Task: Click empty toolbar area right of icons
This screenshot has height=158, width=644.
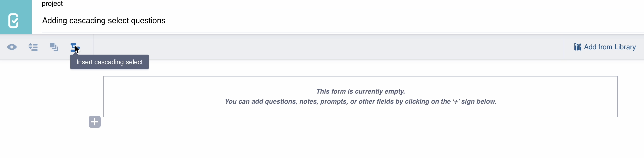Action: pos(327,47)
